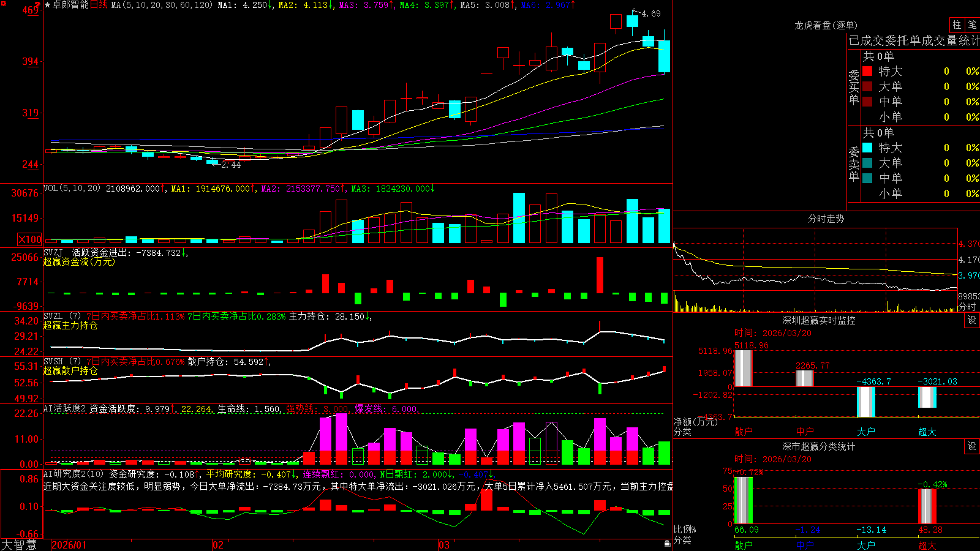
Task: Click the 柱 bar-view button
Action: click(957, 25)
